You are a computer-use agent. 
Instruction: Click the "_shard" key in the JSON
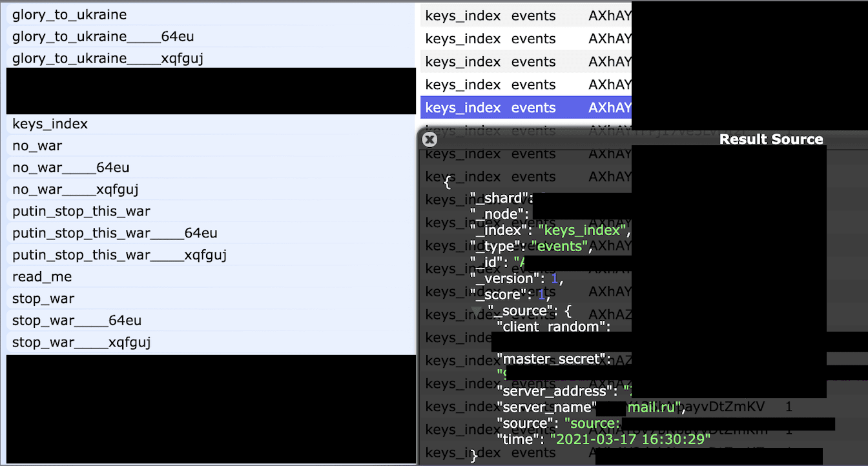(x=501, y=198)
